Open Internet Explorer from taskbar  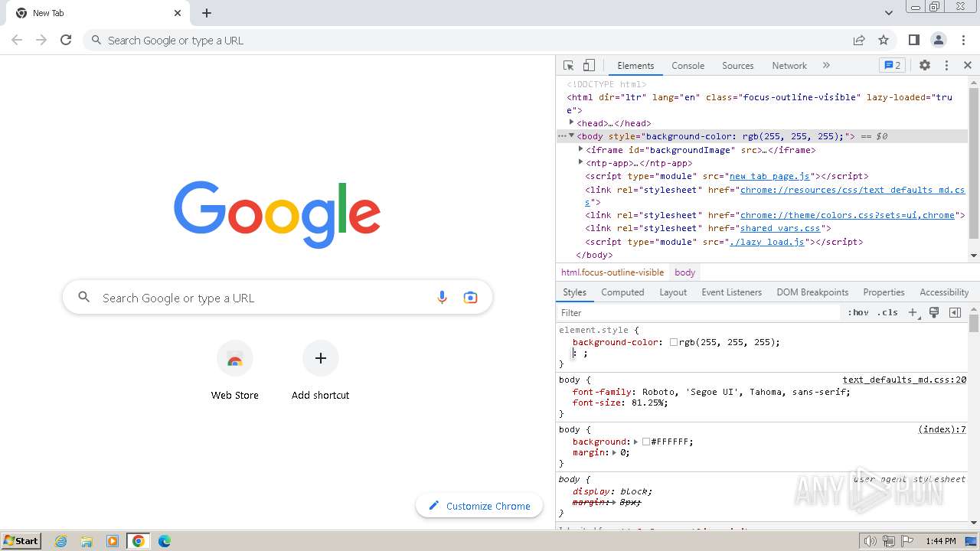pyautogui.click(x=61, y=541)
